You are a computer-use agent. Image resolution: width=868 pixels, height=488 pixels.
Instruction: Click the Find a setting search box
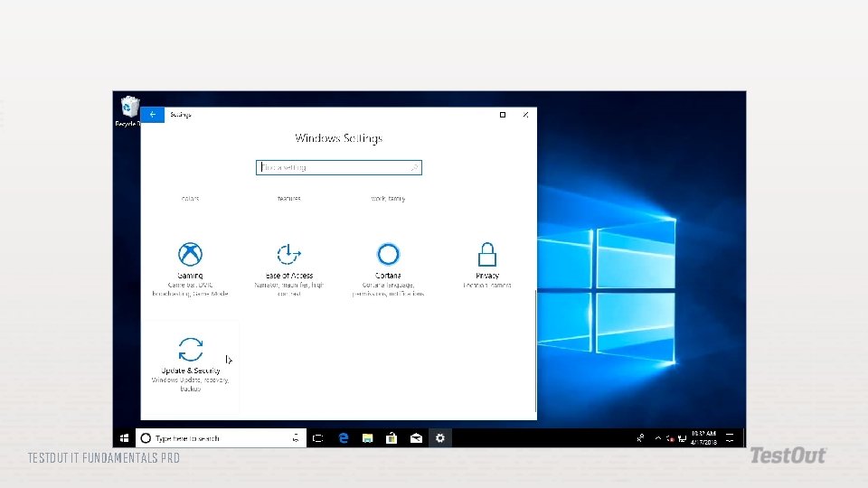point(339,167)
